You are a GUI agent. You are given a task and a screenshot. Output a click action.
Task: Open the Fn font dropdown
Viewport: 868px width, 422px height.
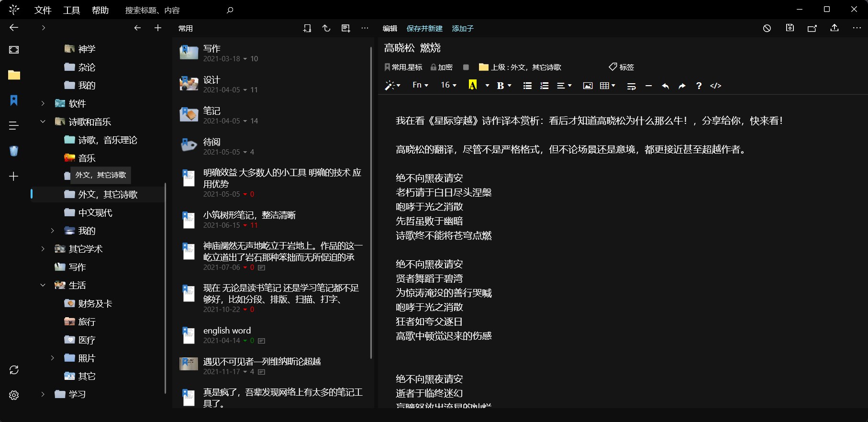point(421,85)
